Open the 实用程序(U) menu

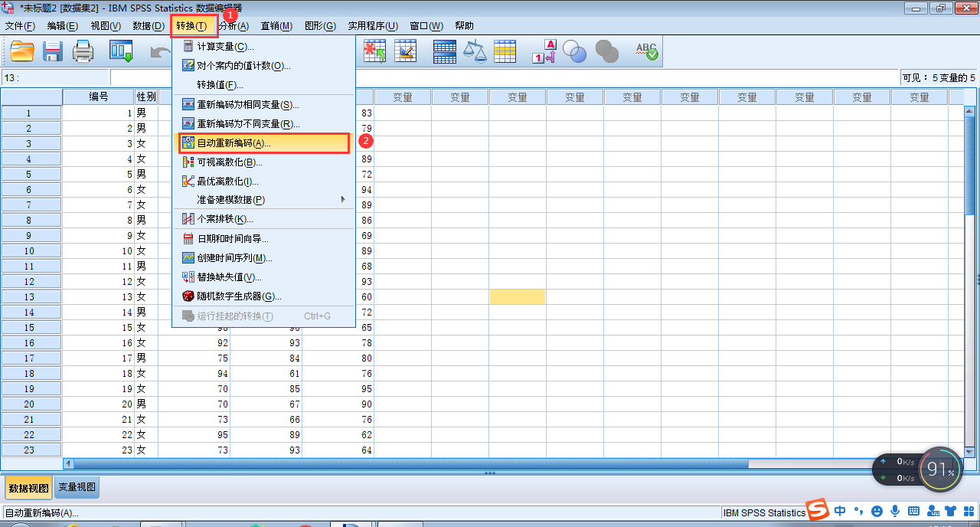tap(373, 25)
